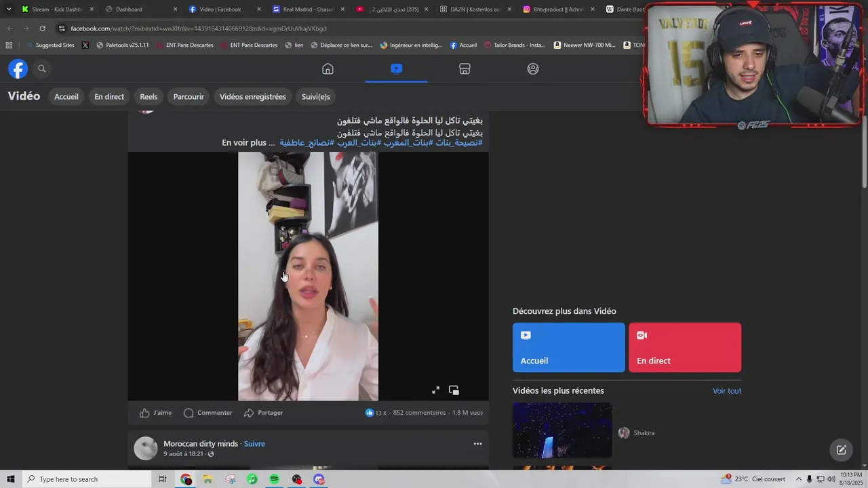This screenshot has height=488, width=868.
Task: Open Chrome from the taskbar
Action: [x=186, y=479]
